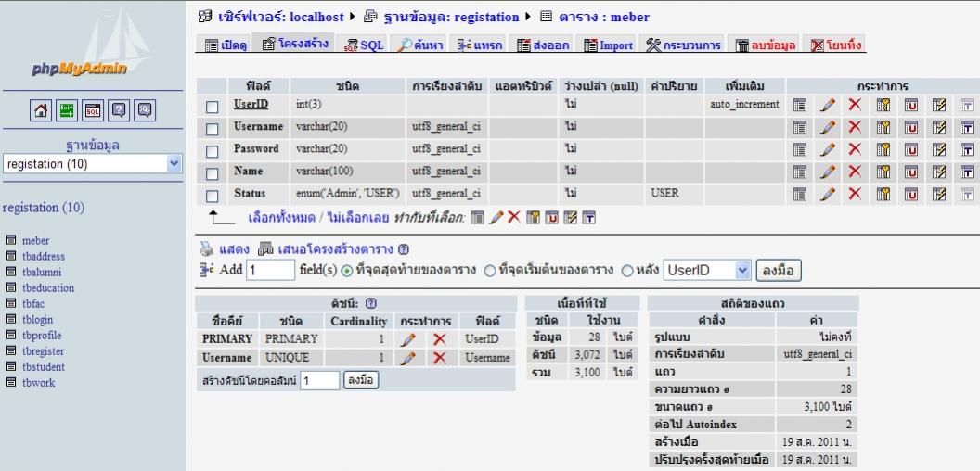
Task: Open the SQL tab
Action: click(363, 45)
